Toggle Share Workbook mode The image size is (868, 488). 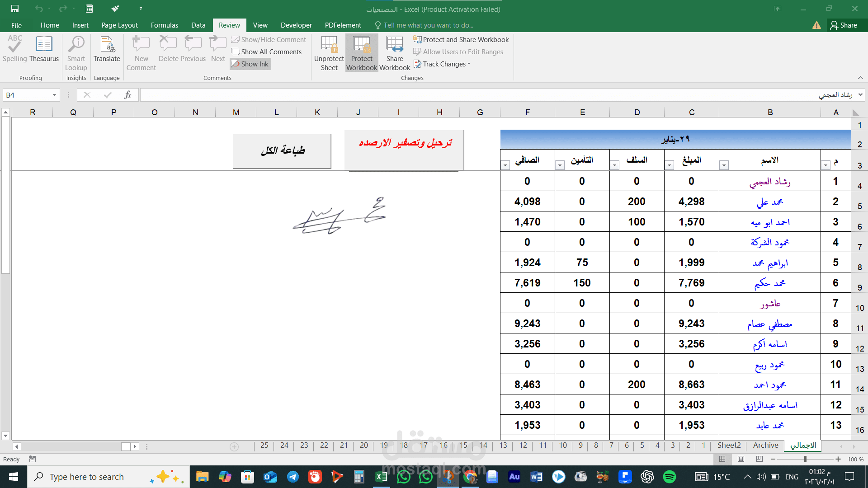click(394, 52)
